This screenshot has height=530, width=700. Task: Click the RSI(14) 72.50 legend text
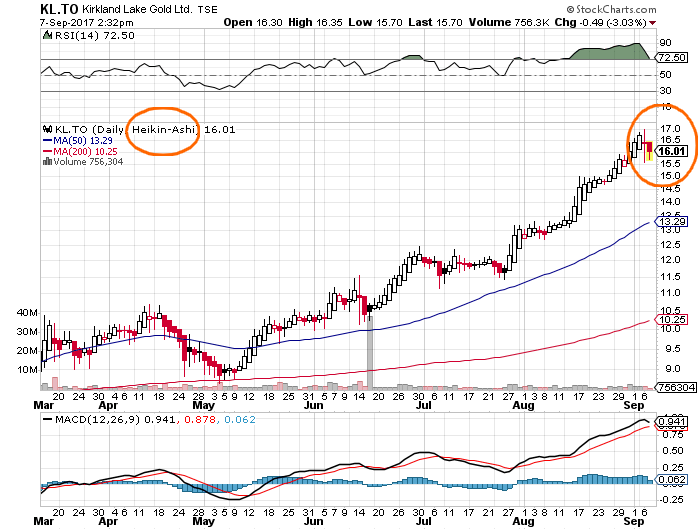94,35
